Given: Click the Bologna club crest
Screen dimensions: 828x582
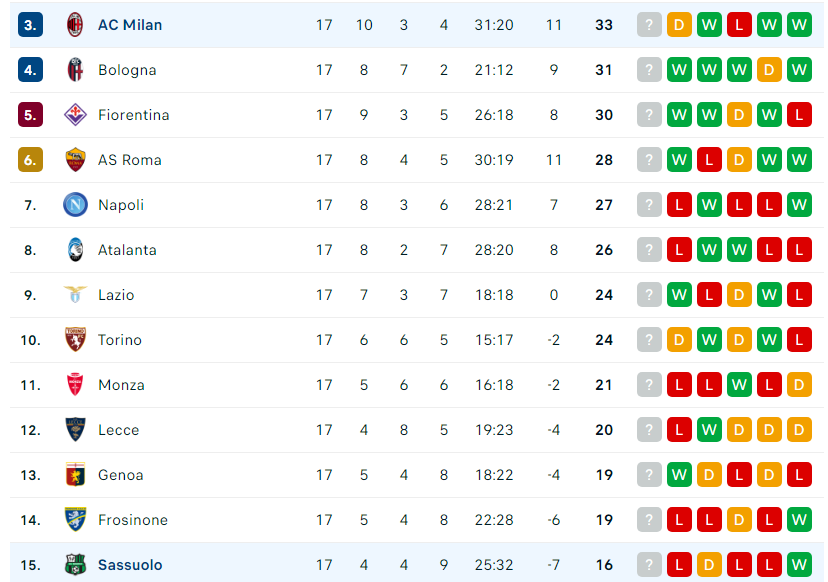Looking at the screenshot, I should 75,70.
